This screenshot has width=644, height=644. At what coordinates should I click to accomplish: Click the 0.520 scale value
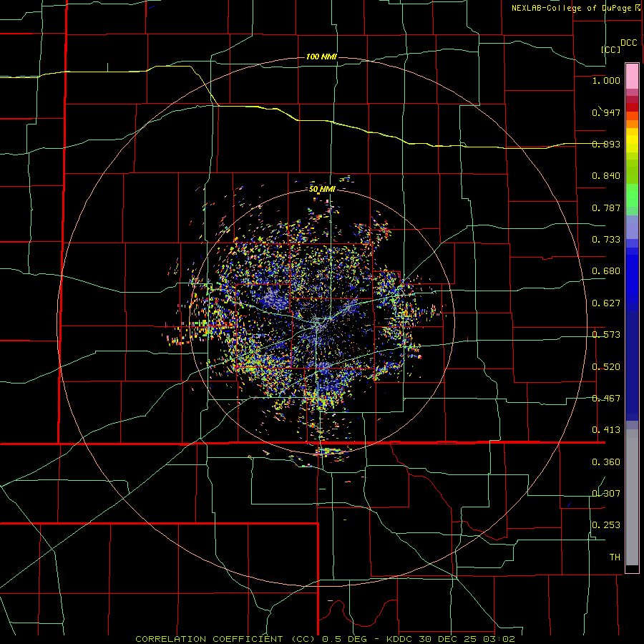pyautogui.click(x=606, y=367)
